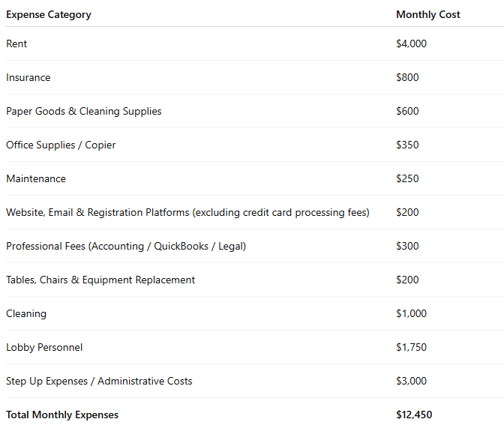Screen dimensions: 504x434
Task: Click the Expense Category column header
Action: click(x=49, y=14)
